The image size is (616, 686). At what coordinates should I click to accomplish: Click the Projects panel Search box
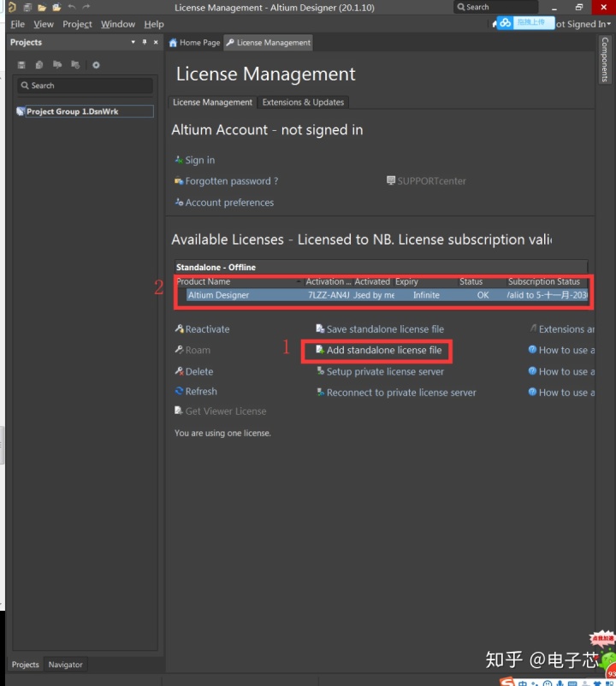pyautogui.click(x=86, y=86)
